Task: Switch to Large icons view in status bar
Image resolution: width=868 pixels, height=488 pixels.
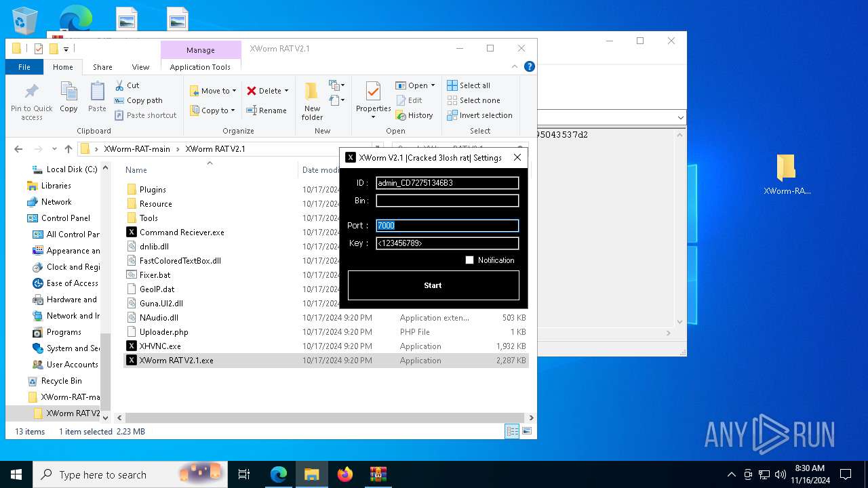Action: [527, 431]
